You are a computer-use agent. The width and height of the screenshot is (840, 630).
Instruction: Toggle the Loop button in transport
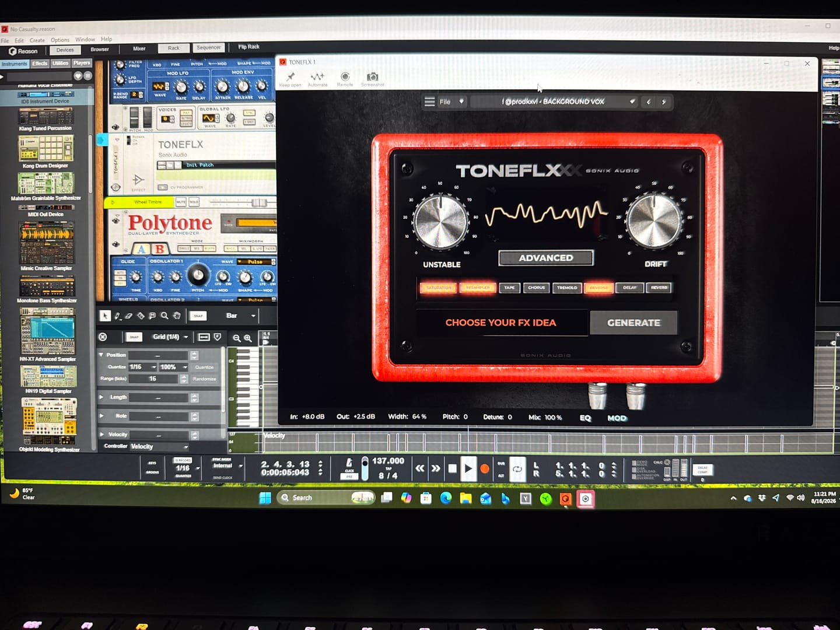click(517, 469)
